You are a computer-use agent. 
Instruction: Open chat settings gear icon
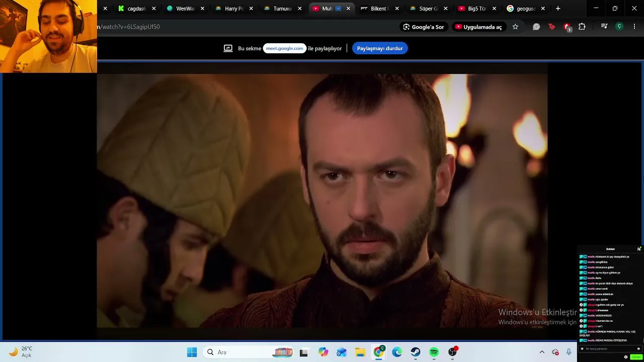point(626,357)
